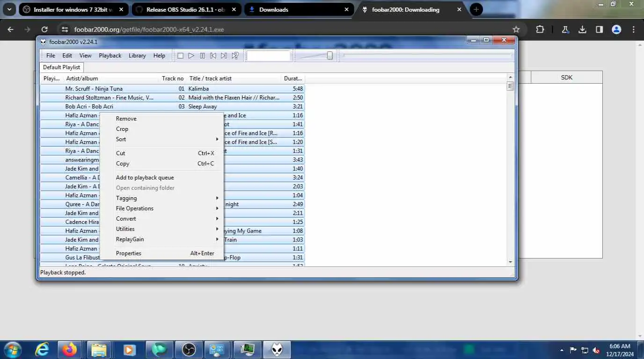Open the Edit menu

click(67, 56)
